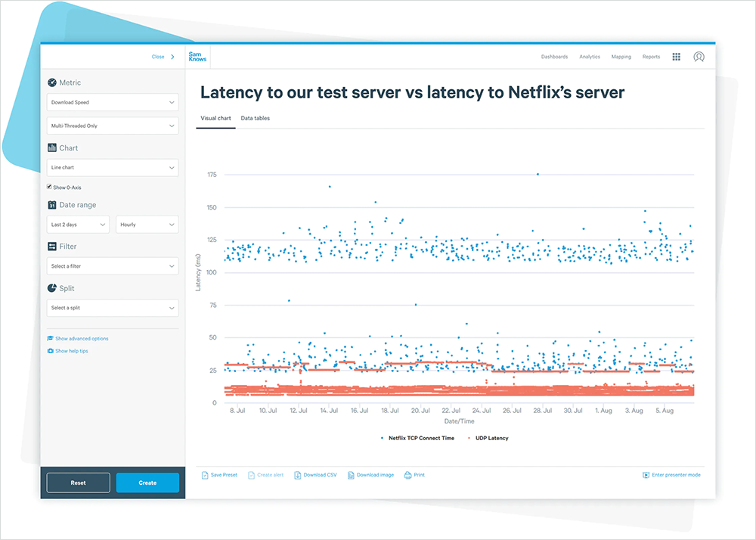This screenshot has height=540, width=756.
Task: Click the Show advanced options link
Action: coord(81,339)
